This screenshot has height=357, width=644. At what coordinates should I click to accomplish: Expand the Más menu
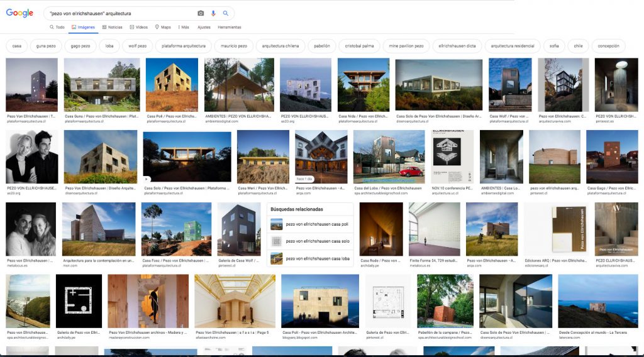(184, 27)
